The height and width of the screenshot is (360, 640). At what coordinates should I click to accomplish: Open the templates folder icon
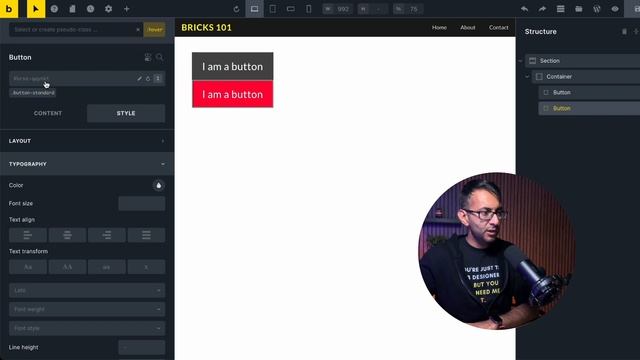(579, 9)
